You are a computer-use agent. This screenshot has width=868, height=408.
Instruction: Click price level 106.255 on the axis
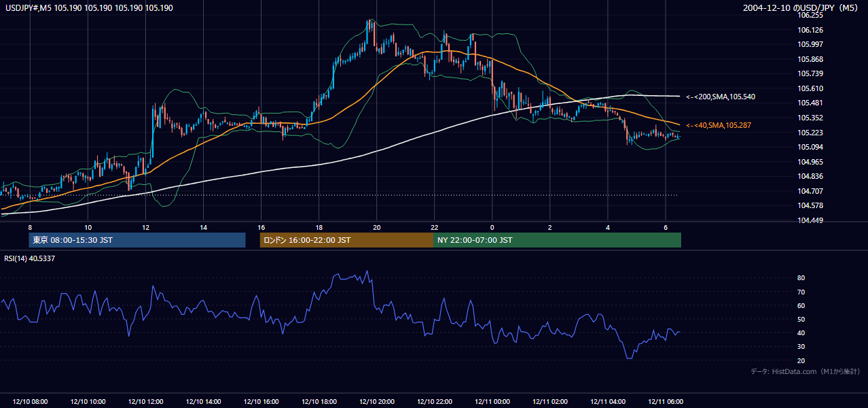tap(811, 15)
